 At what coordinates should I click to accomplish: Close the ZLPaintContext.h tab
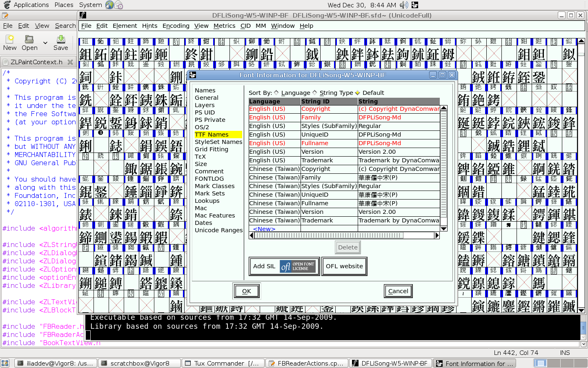coord(70,62)
